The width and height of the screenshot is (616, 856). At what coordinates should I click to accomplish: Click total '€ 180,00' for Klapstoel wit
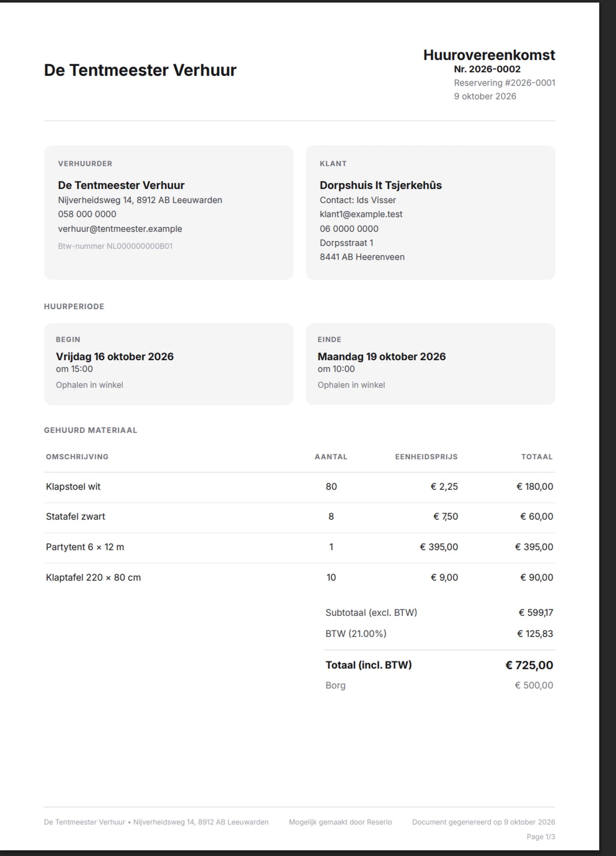pos(534,487)
